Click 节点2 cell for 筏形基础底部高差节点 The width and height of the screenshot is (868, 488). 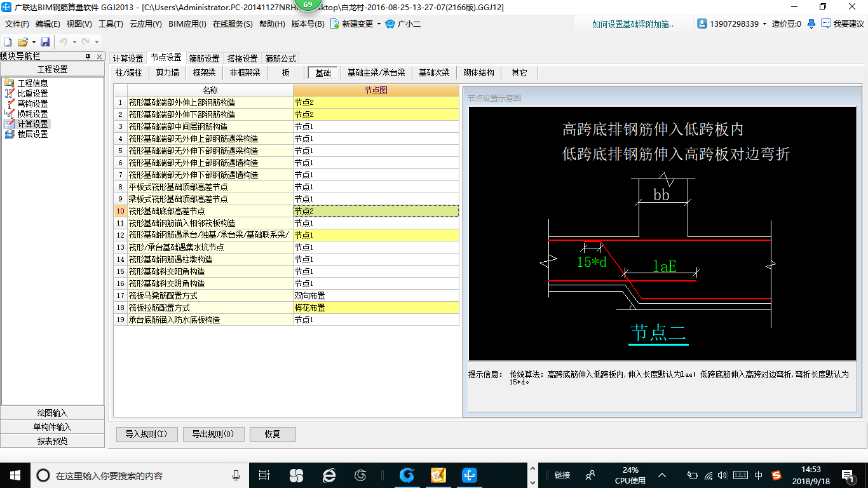point(376,211)
